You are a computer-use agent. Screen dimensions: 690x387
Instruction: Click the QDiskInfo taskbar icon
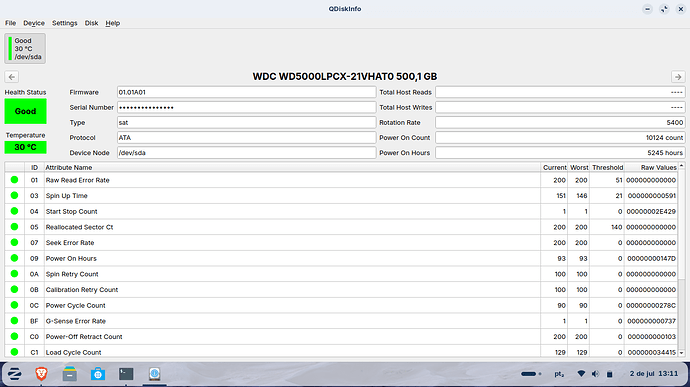tap(154, 374)
